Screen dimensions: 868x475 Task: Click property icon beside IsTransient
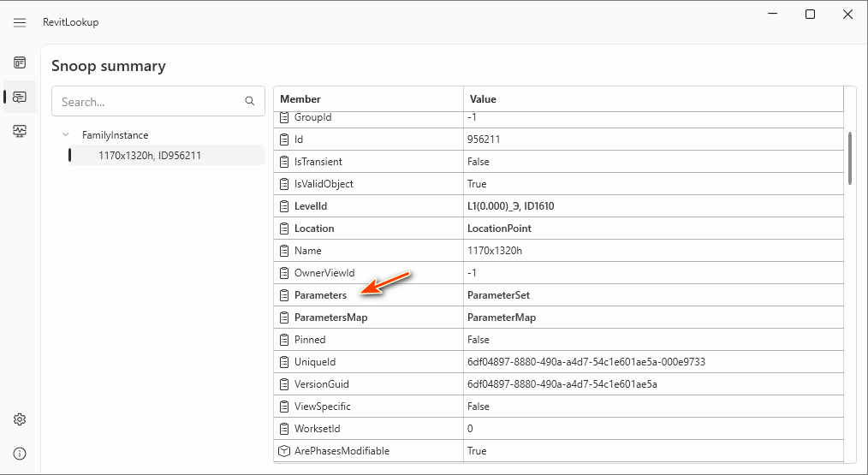[284, 162]
